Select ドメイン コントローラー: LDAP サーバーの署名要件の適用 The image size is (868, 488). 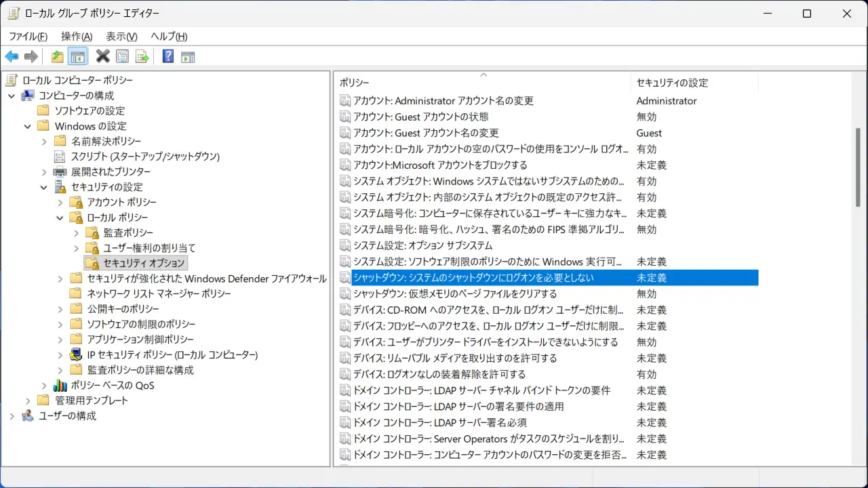pyautogui.click(x=458, y=406)
